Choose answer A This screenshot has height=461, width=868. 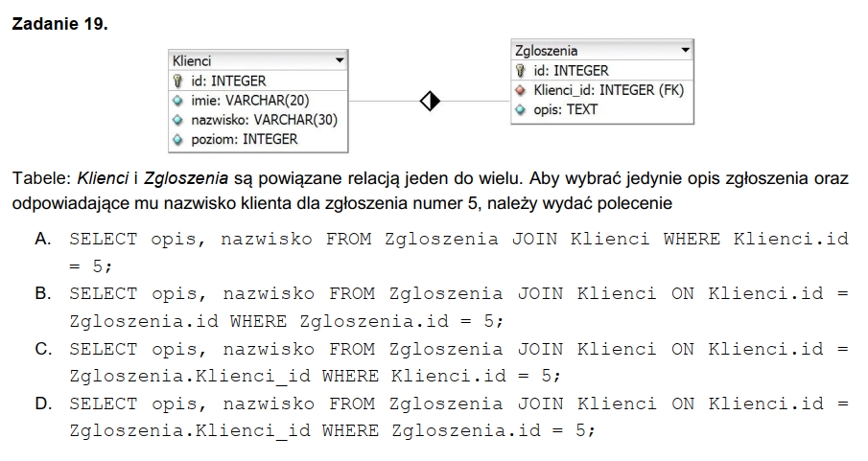tap(43, 239)
